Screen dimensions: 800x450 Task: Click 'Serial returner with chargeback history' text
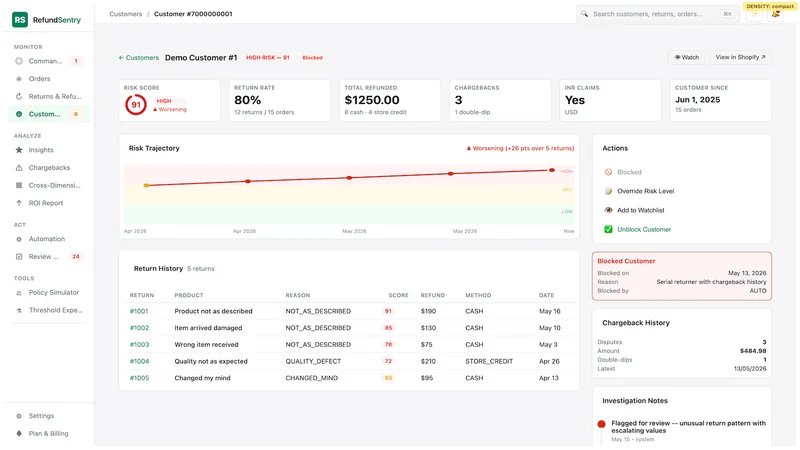(711, 282)
